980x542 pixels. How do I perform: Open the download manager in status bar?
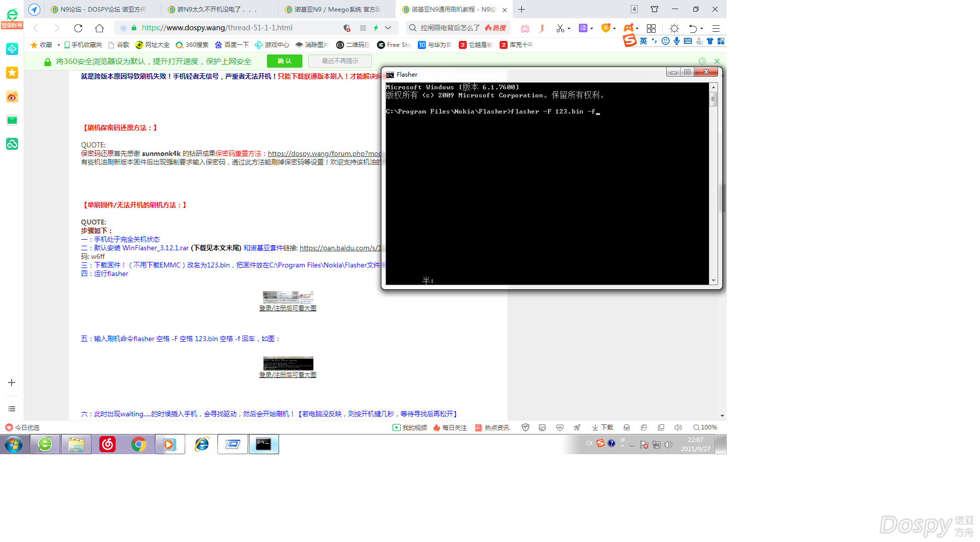tap(603, 427)
